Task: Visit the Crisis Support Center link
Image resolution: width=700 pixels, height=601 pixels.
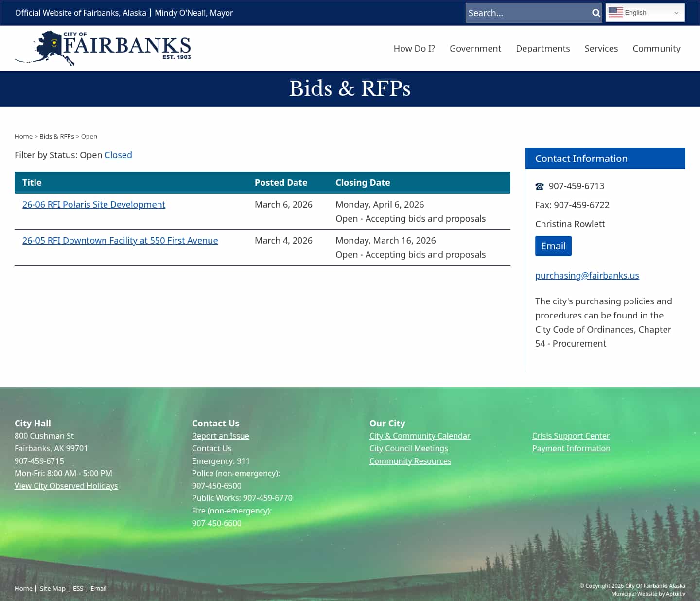Action: point(571,436)
